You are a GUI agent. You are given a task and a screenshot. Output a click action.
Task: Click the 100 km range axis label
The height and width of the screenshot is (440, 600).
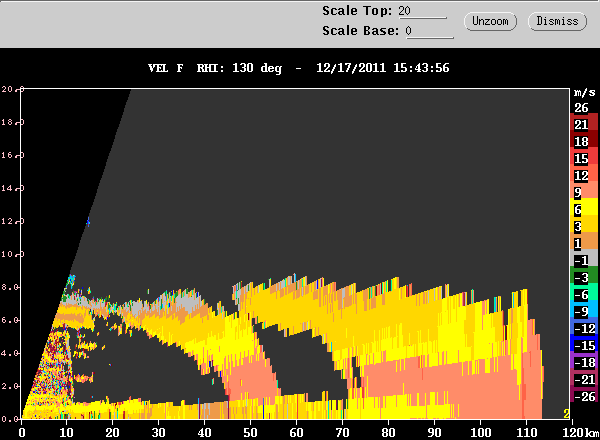coord(481,432)
